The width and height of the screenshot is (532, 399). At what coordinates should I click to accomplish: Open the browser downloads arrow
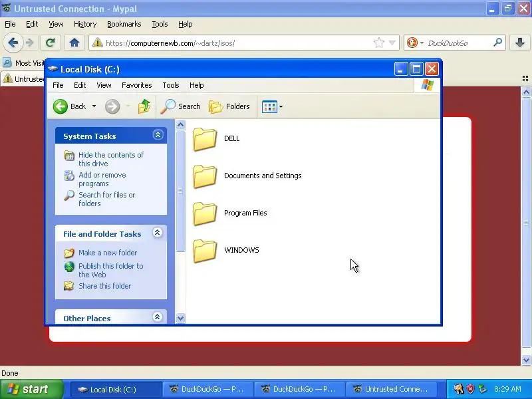tap(520, 43)
